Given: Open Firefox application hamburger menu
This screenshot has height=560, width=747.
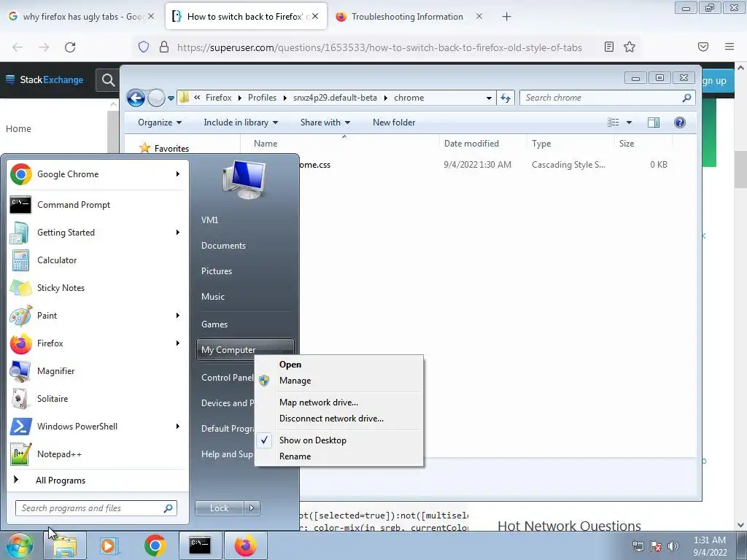Looking at the screenshot, I should [x=729, y=47].
